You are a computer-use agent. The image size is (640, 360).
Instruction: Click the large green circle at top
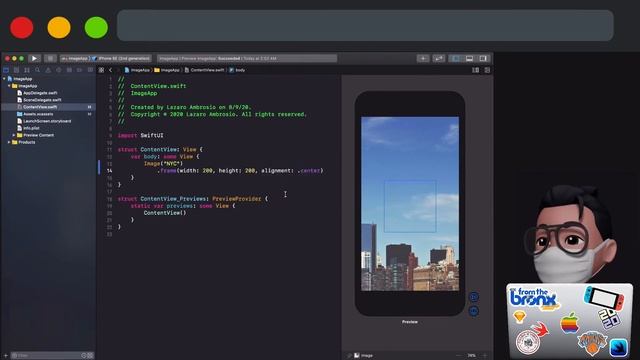click(x=96, y=27)
